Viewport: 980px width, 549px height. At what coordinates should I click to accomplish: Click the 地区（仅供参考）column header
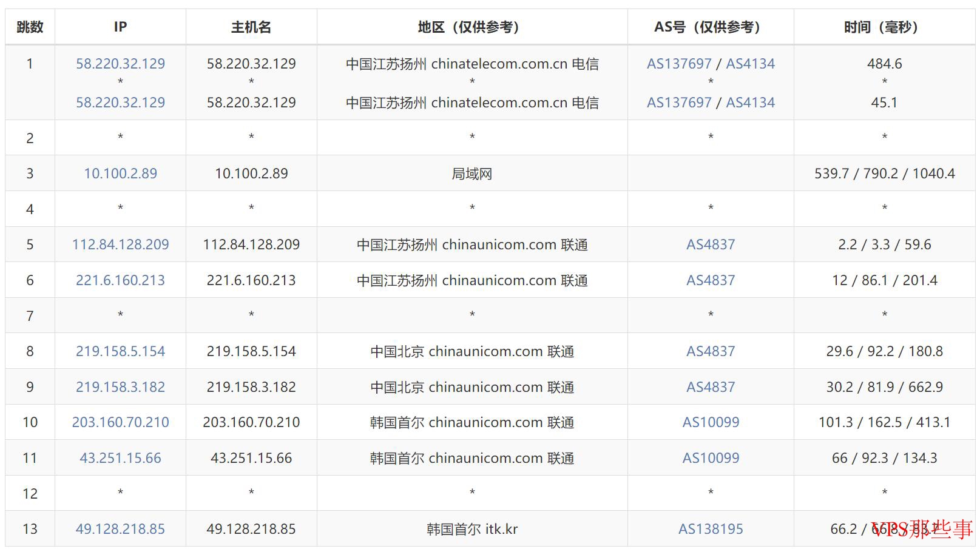pos(472,27)
